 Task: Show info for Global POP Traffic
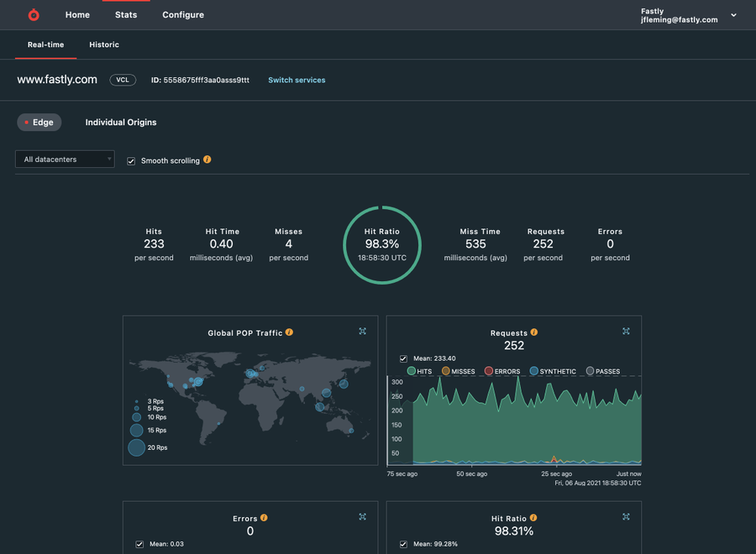pos(289,332)
